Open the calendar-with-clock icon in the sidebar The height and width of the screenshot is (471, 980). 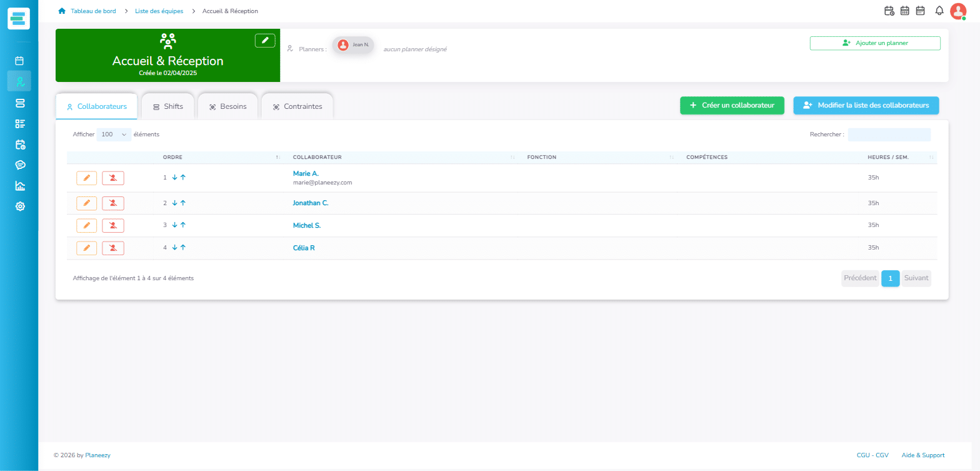point(19,144)
